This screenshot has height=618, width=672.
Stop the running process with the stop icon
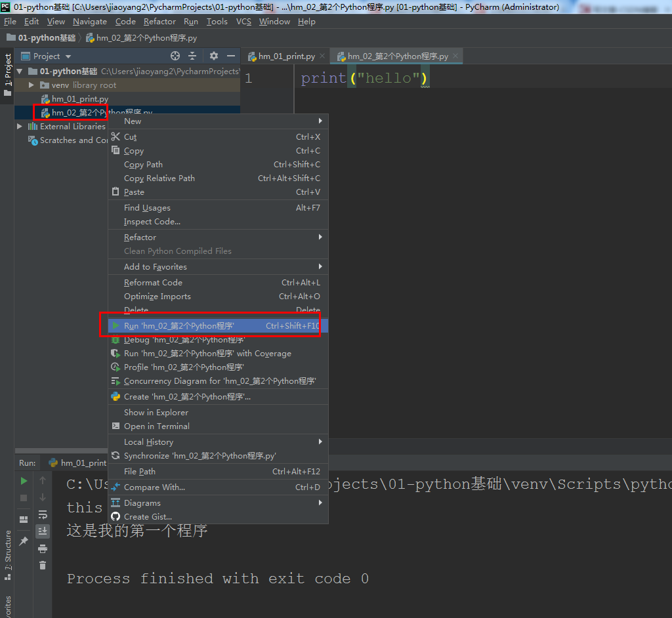coord(24,497)
